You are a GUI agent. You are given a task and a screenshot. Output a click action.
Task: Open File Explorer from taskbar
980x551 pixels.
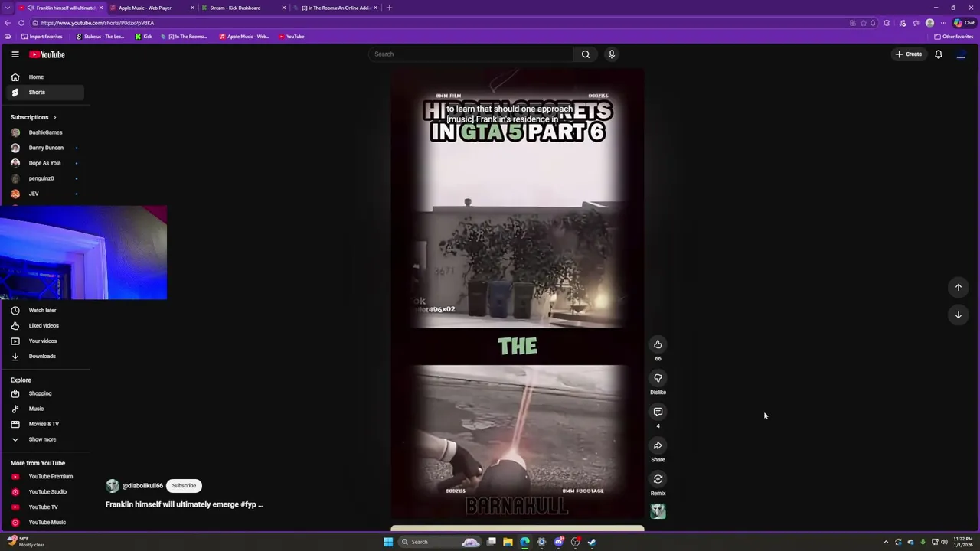point(508,542)
